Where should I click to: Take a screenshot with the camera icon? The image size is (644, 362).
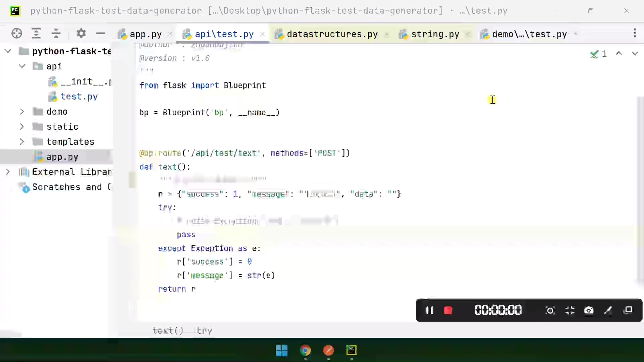(x=589, y=310)
